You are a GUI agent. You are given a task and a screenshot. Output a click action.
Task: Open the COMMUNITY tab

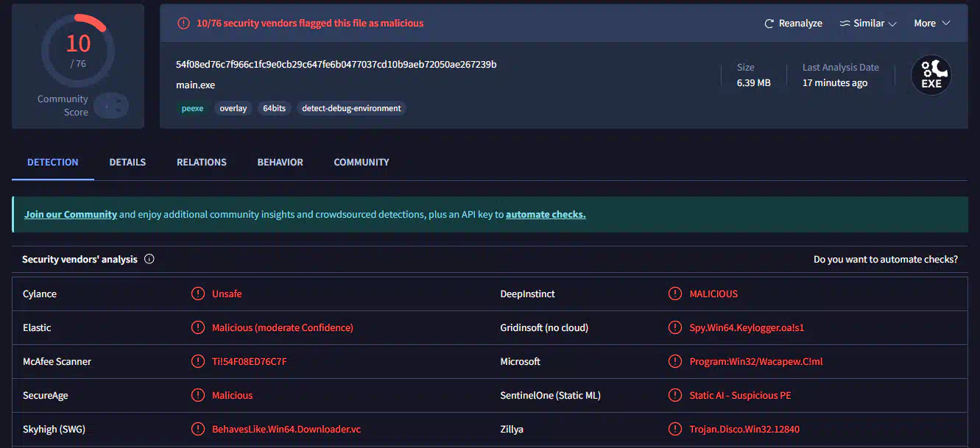[x=362, y=162]
